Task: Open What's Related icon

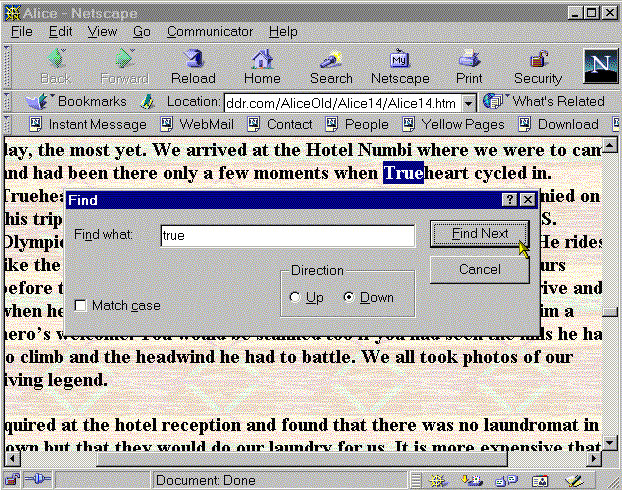Action: 545,101
